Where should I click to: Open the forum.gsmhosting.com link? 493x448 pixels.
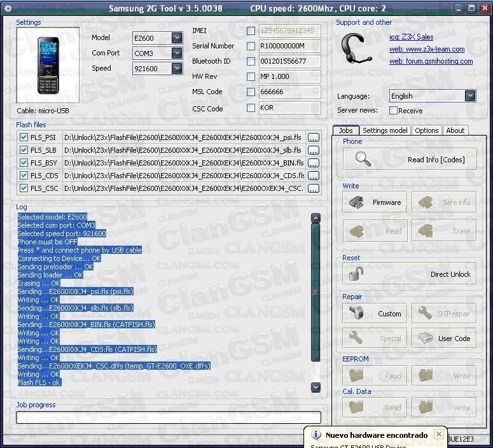pos(431,61)
